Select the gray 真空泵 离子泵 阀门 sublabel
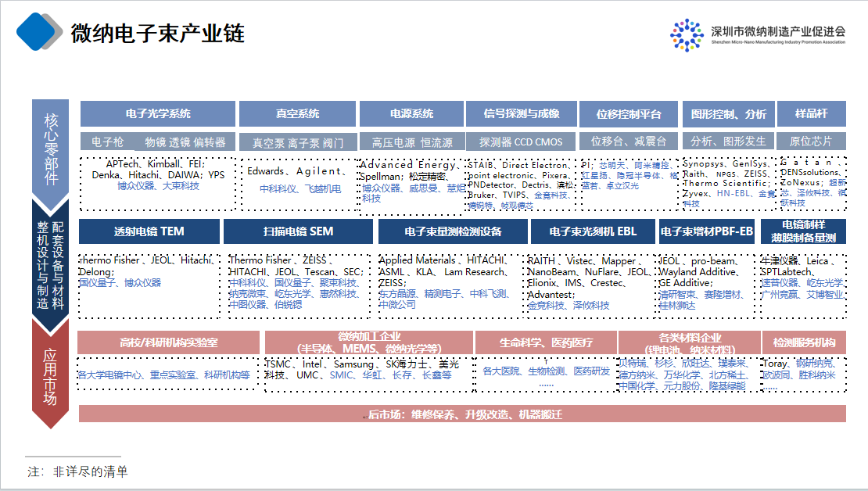The width and height of the screenshot is (868, 491). pos(297,143)
